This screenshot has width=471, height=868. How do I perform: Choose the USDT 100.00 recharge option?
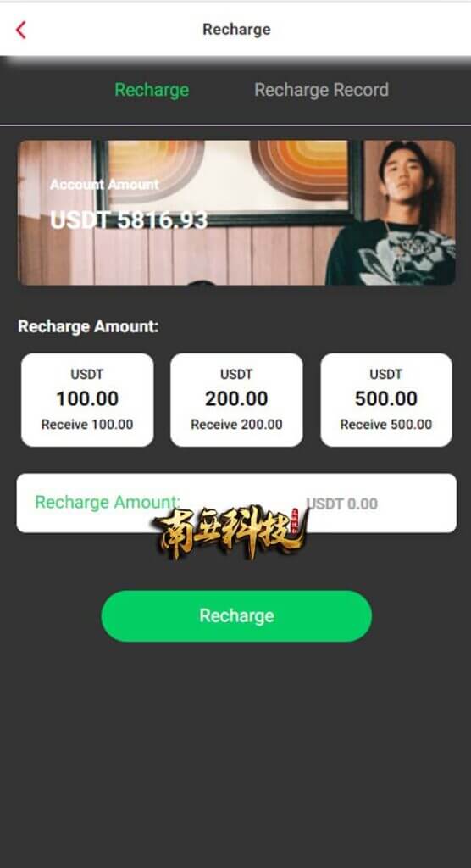click(87, 400)
